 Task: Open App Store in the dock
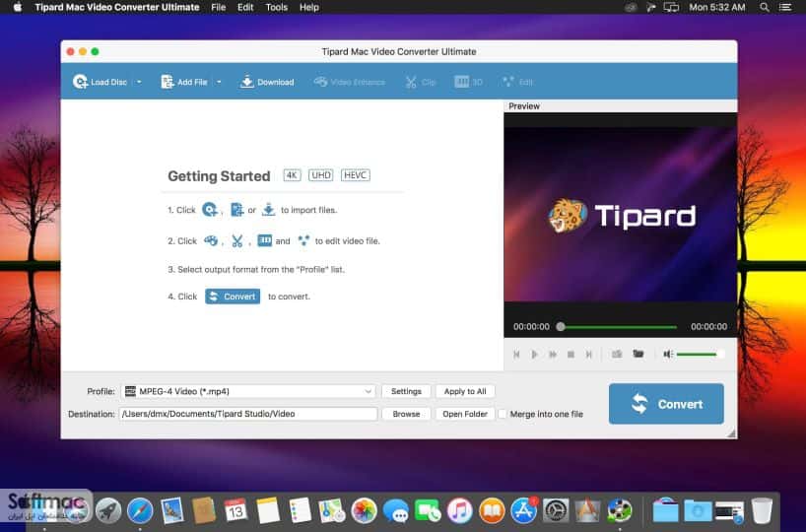523,511
